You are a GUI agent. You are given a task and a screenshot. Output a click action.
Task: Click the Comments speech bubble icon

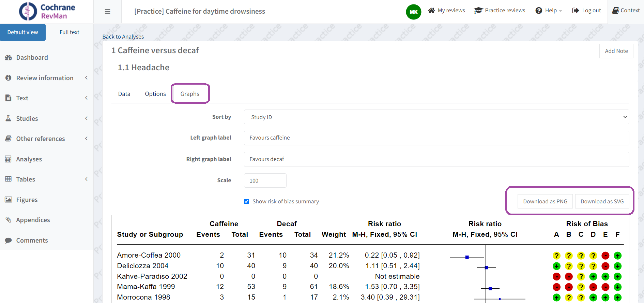point(9,240)
